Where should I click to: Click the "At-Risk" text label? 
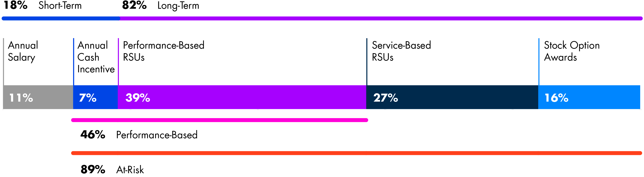[x=130, y=170]
